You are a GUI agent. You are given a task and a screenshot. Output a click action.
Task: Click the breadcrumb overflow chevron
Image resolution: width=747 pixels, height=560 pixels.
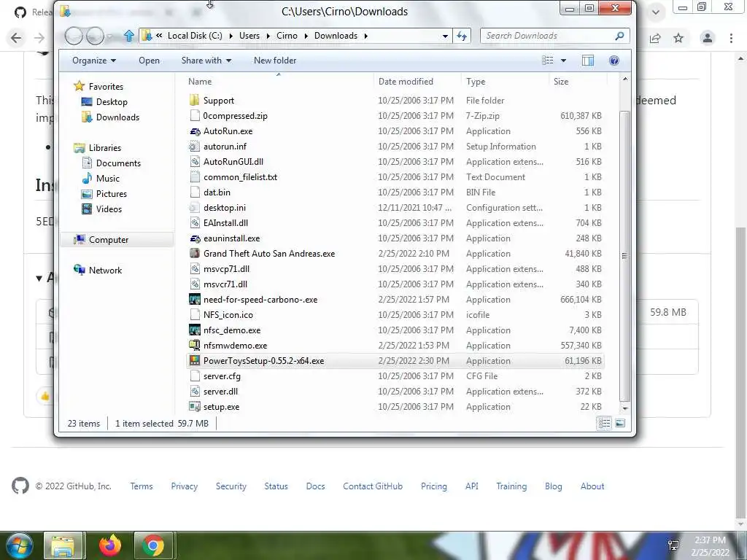pyautogui.click(x=159, y=36)
